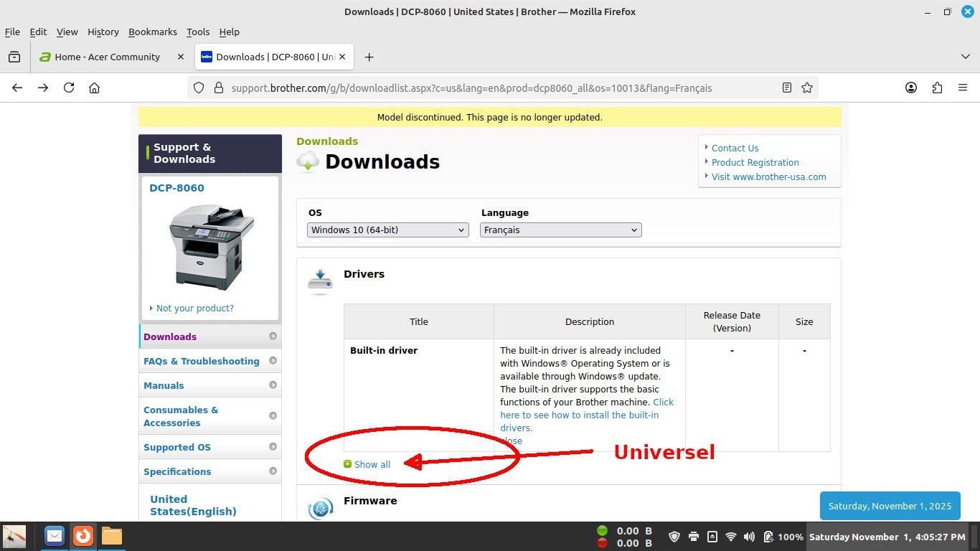Open Contact Us link

point(735,148)
